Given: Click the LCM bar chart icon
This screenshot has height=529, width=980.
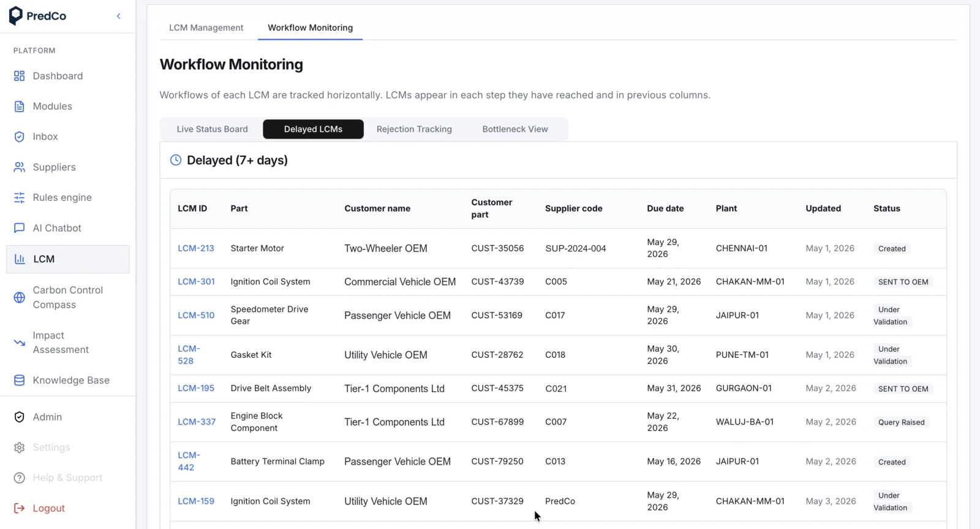Looking at the screenshot, I should pos(20,259).
